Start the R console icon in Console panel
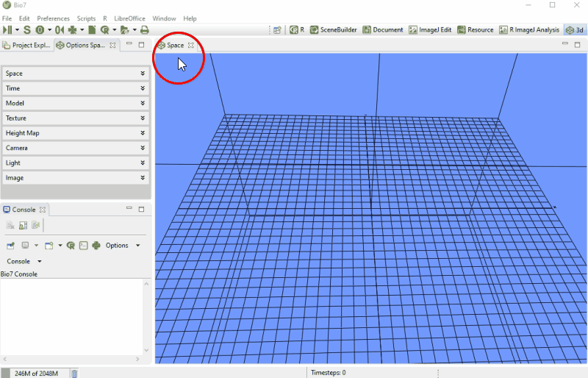 tap(71, 246)
